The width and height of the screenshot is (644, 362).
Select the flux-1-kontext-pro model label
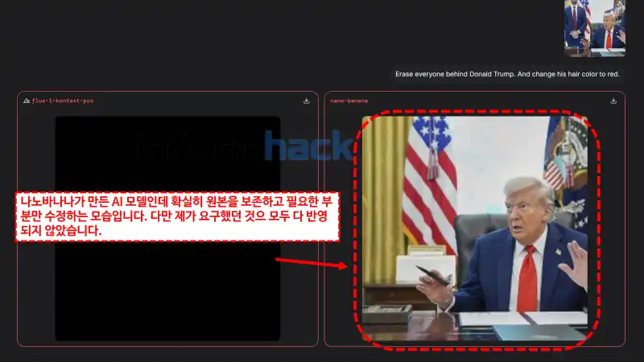click(x=63, y=101)
